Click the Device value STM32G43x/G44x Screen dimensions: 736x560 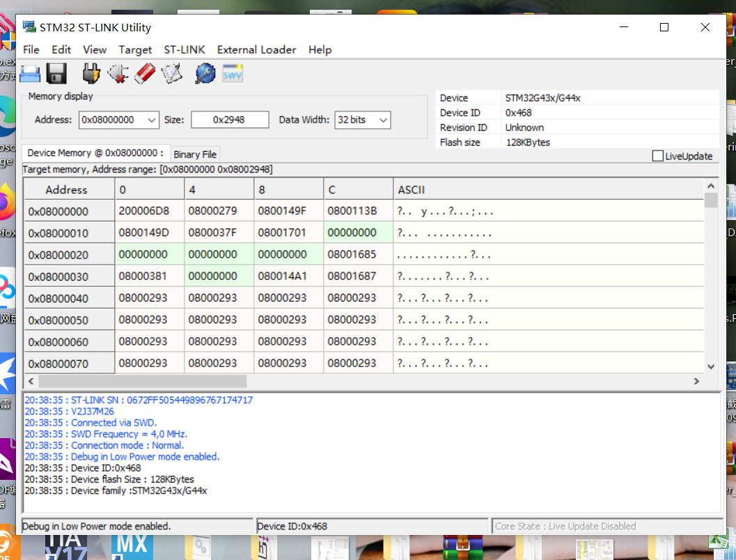(x=542, y=98)
